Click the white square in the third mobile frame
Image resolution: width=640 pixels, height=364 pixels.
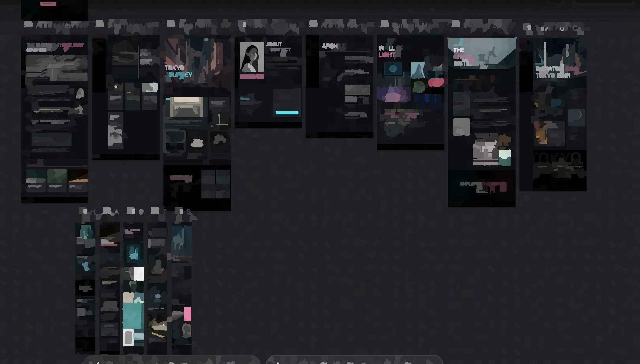(x=139, y=274)
